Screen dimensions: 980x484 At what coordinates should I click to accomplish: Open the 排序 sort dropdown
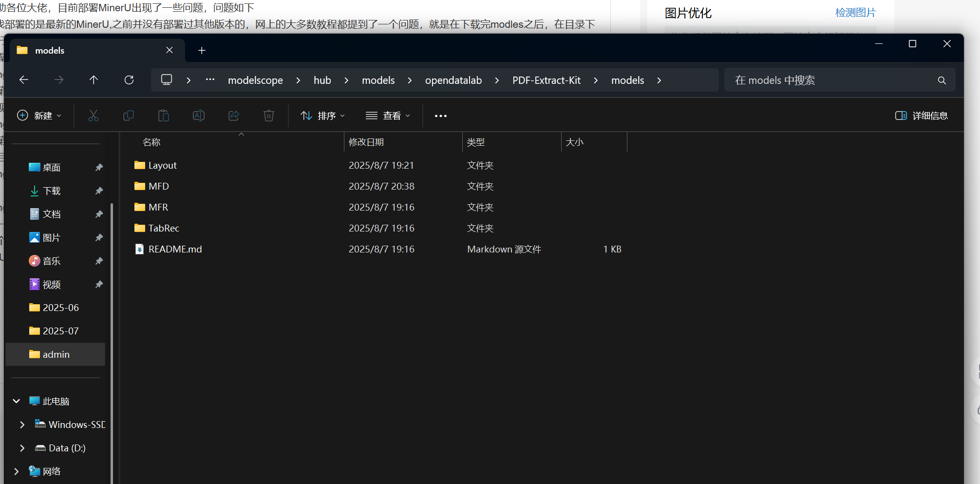tap(322, 116)
